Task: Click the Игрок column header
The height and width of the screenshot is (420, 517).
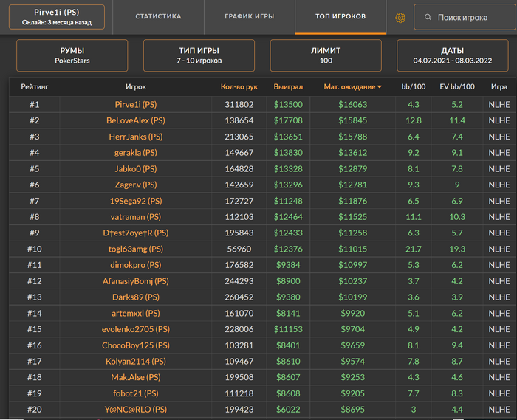Action: click(x=135, y=87)
